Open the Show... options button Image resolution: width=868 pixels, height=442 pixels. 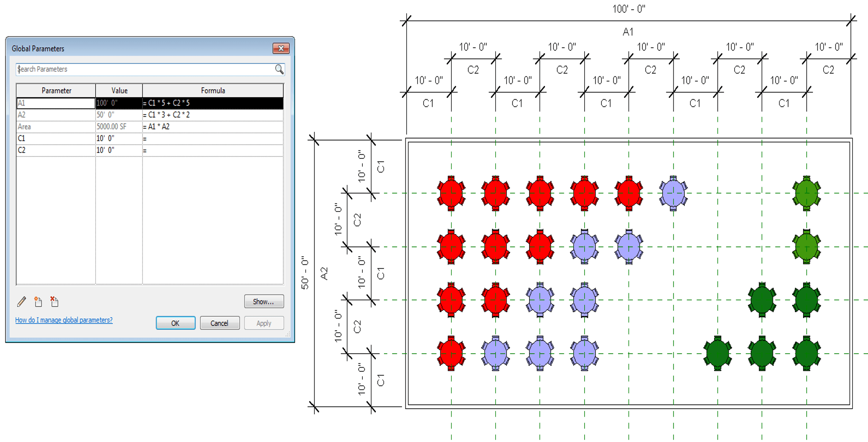tap(263, 302)
